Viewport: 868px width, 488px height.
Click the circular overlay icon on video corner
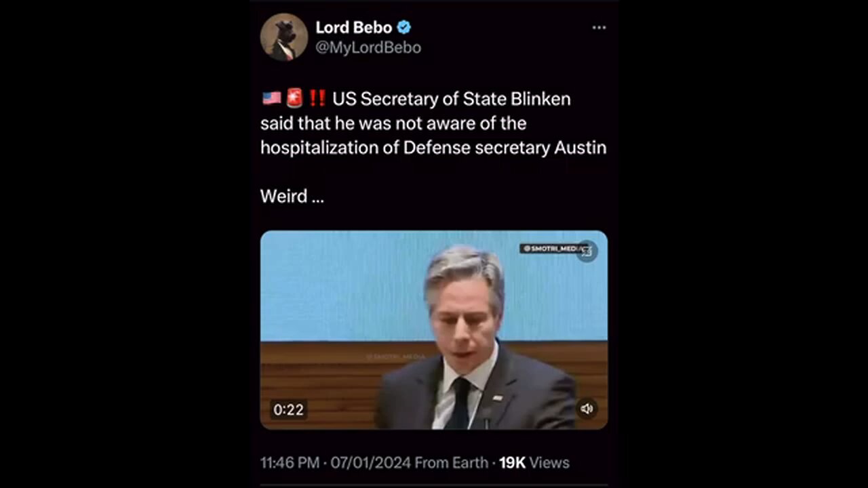tap(587, 251)
